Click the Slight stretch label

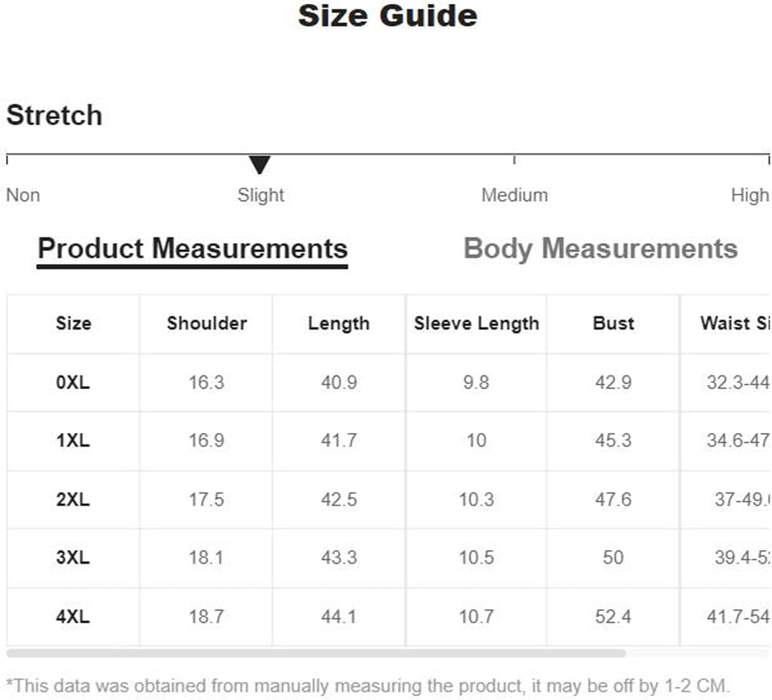tap(260, 195)
